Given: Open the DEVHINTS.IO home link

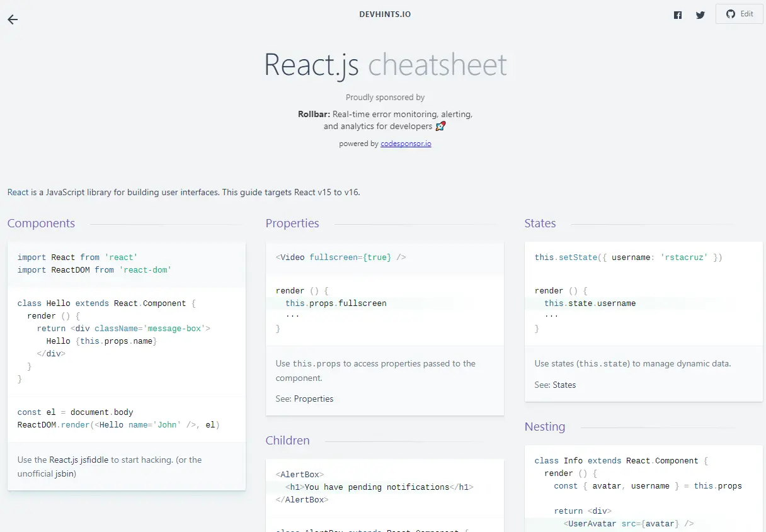Looking at the screenshot, I should pyautogui.click(x=385, y=14).
